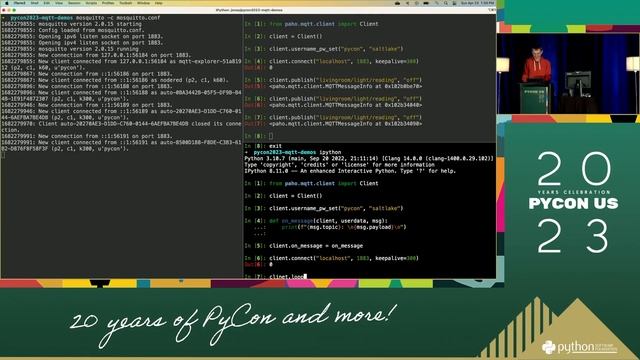Open the Help menu

tap(158, 3)
